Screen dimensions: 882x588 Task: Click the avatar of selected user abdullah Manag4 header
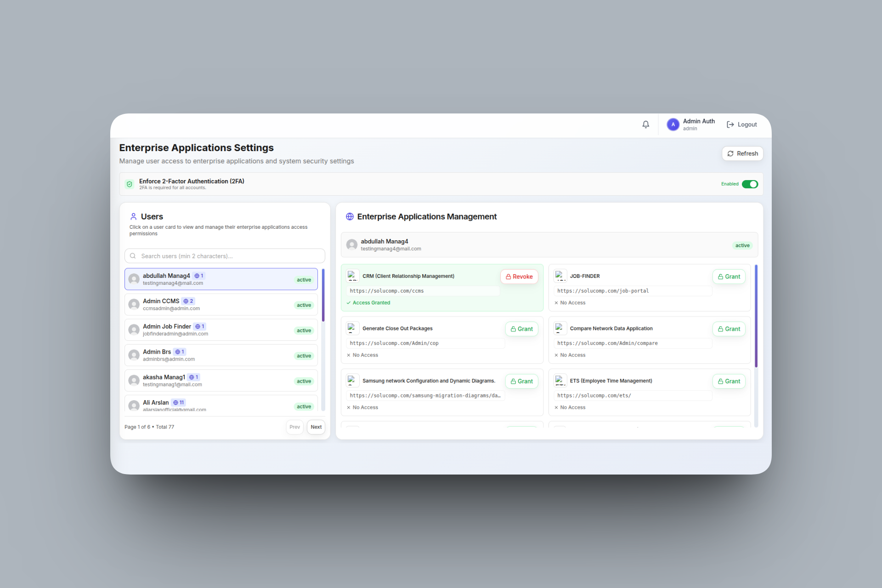[352, 245]
